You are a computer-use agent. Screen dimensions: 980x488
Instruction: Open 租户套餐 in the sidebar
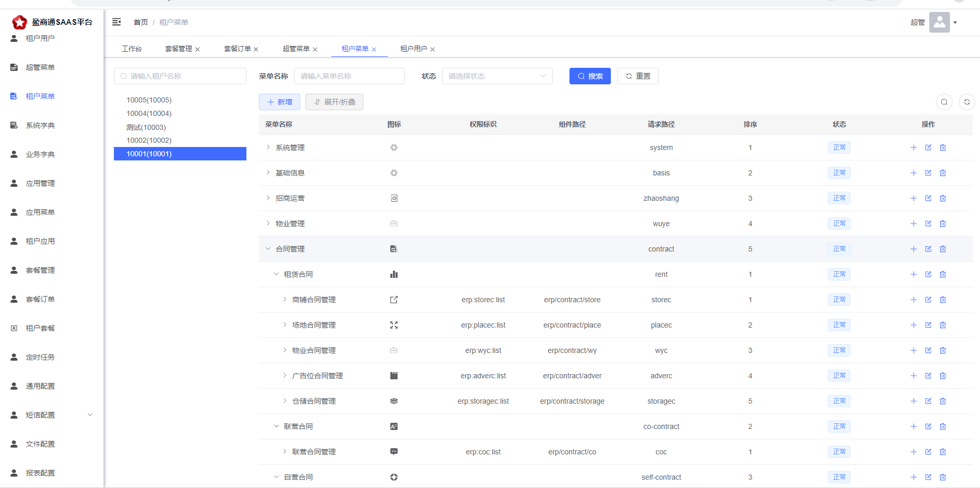[x=40, y=328]
